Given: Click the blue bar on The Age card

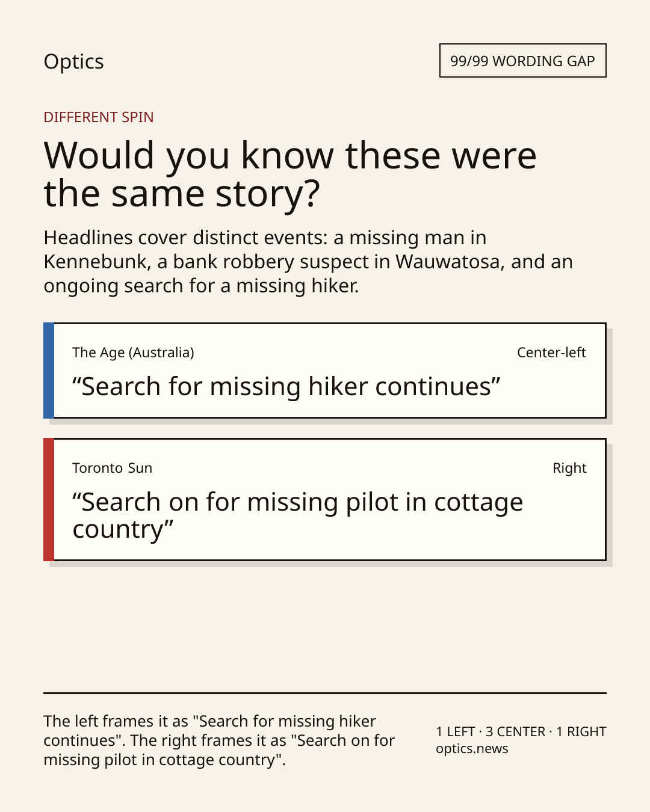Looking at the screenshot, I should pos(49,371).
